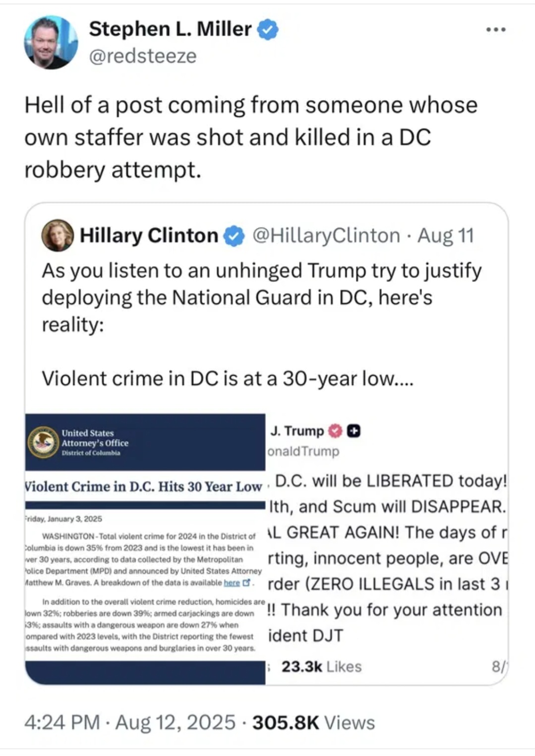Click Stephen L. Miller's verified badge

tap(268, 30)
